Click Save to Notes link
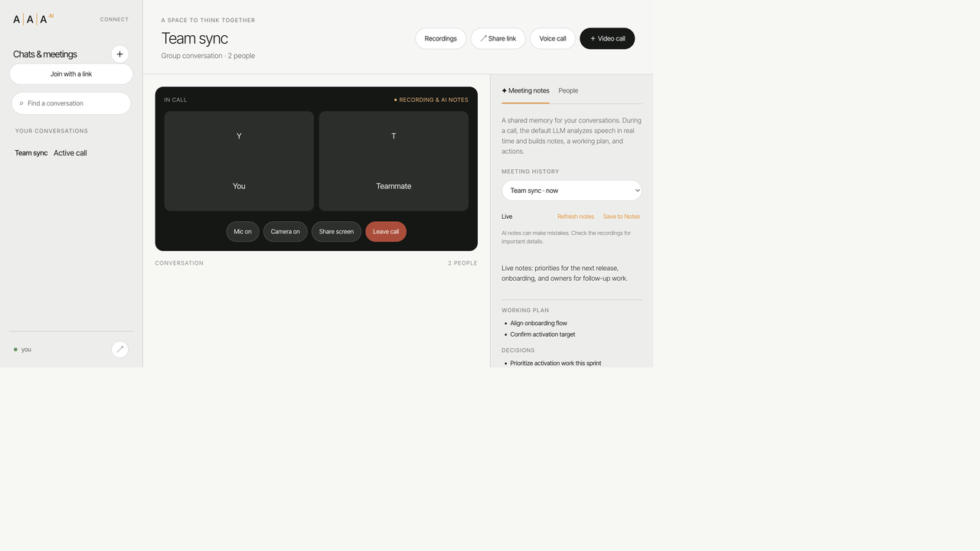 [x=622, y=217]
